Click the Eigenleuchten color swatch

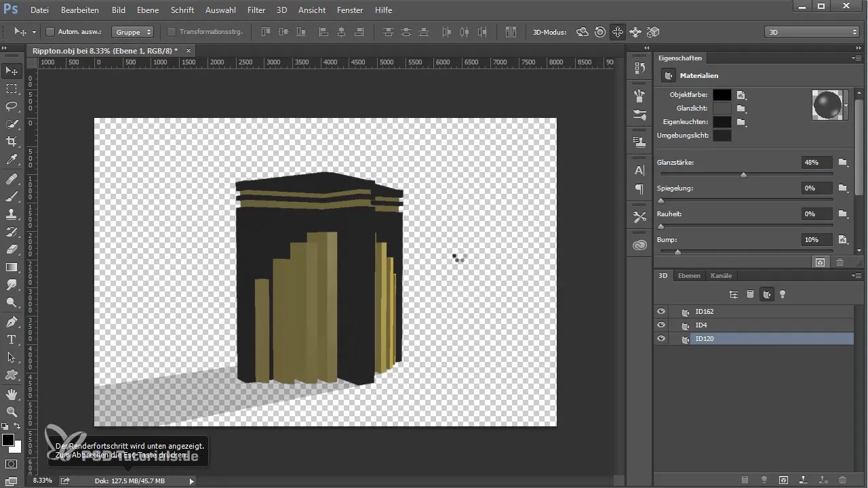pyautogui.click(x=722, y=122)
